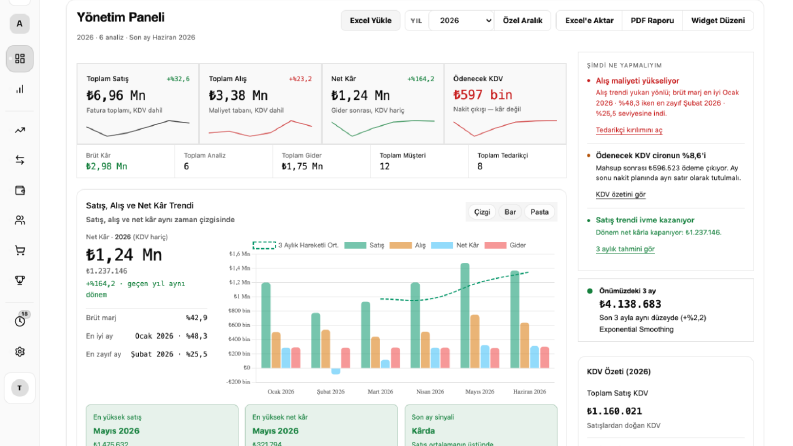This screenshot has height=446, width=793.
Task: Click the shopping cart sidebar icon
Action: coord(20,250)
